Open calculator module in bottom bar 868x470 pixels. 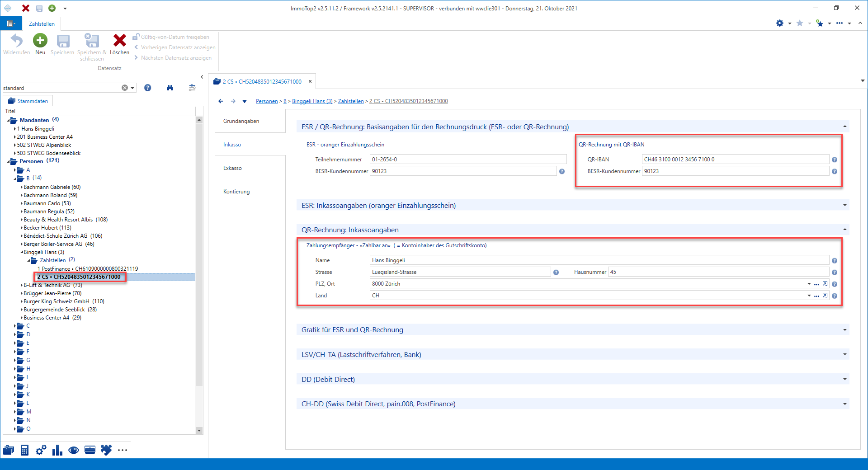pyautogui.click(x=25, y=450)
